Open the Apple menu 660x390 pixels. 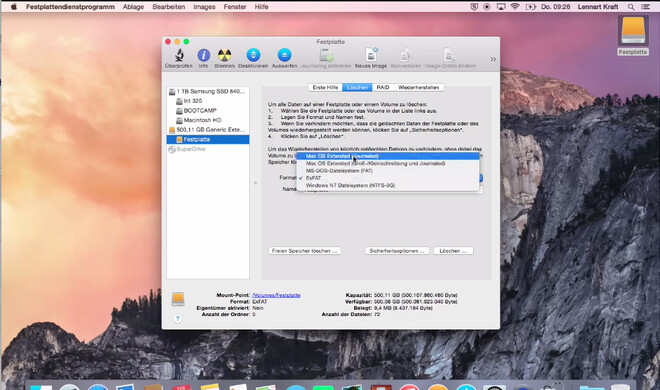click(13, 7)
